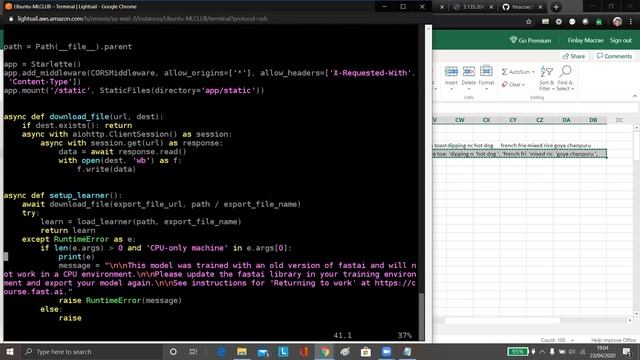The width and height of the screenshot is (640, 360).
Task: Click Chrome profile avatar
Action: pos(617,22)
